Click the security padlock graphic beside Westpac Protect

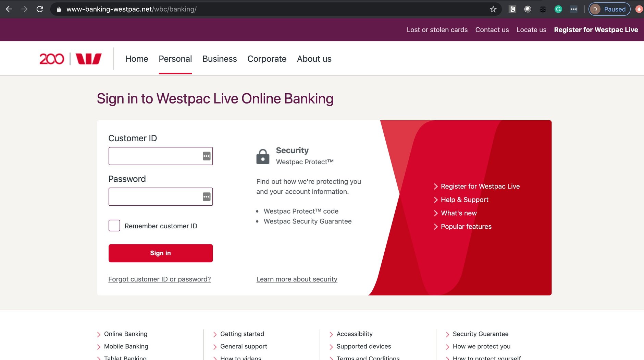(x=263, y=156)
